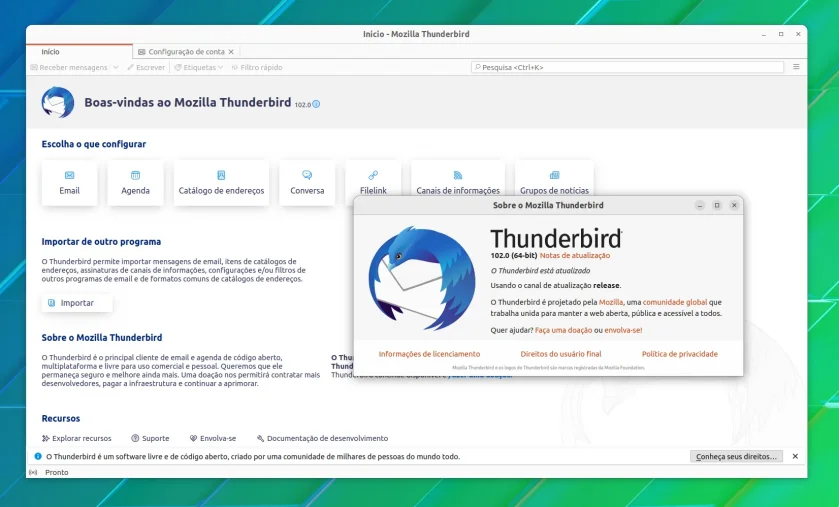Open Notas de atualização link
Screen dimensions: 840x507
[575, 256]
